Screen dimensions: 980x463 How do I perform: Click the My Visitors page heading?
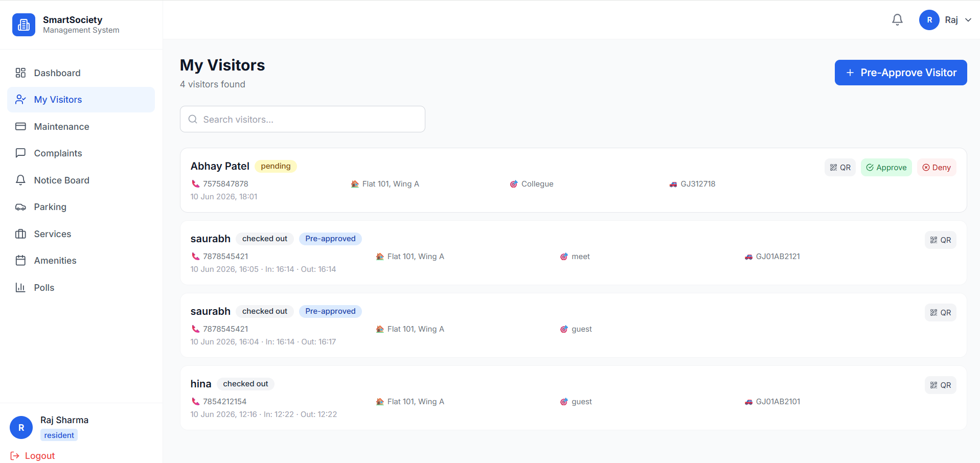click(x=222, y=65)
